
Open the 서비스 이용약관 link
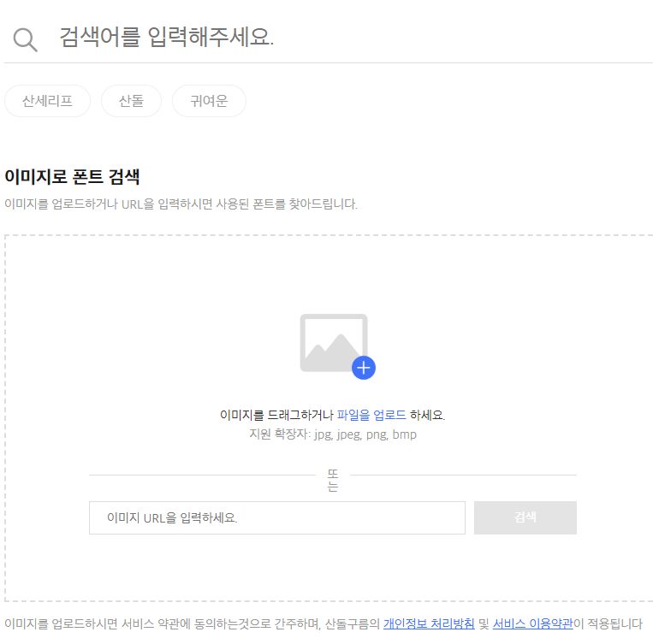tap(532, 623)
